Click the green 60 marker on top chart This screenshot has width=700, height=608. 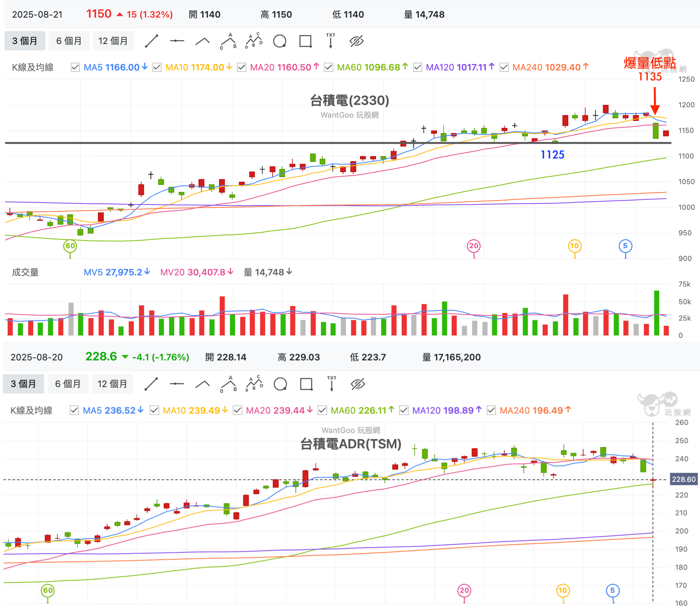[x=70, y=246]
